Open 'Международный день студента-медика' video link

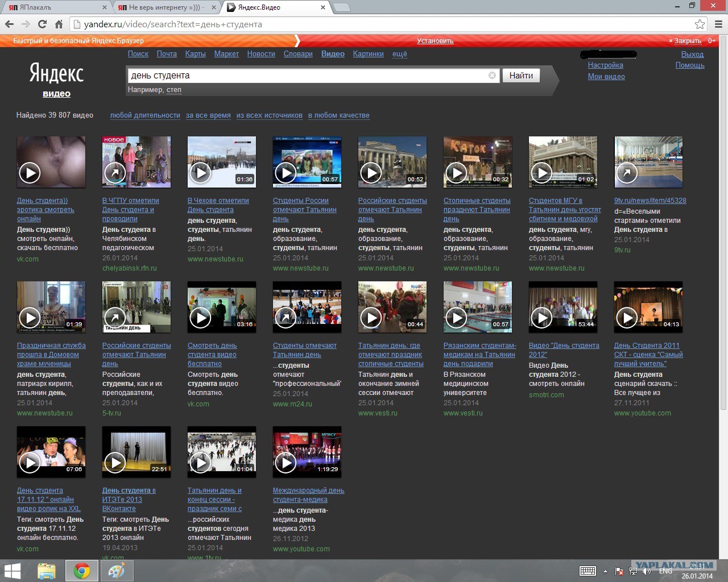308,495
